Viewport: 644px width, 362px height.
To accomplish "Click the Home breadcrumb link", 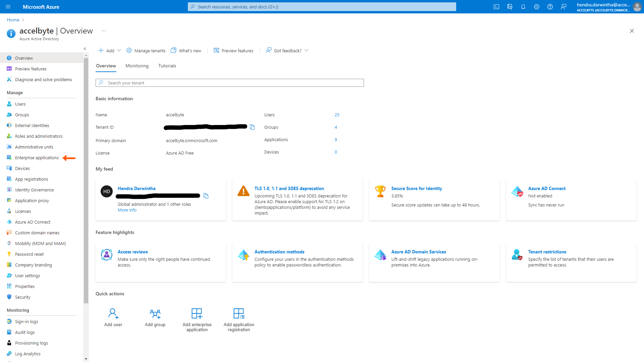I will (x=13, y=20).
